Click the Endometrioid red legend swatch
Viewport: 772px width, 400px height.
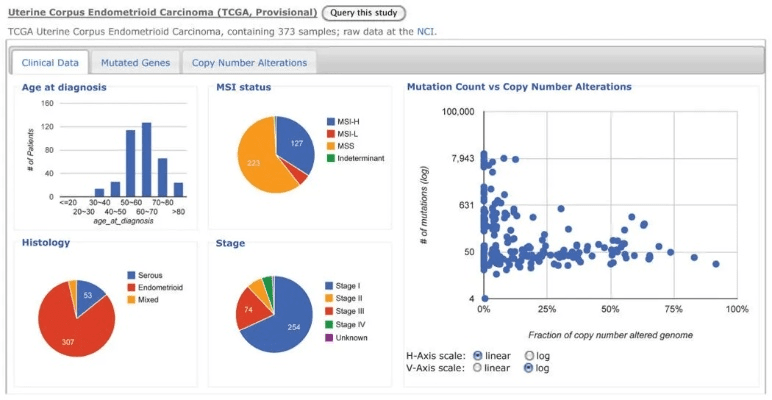(132, 287)
